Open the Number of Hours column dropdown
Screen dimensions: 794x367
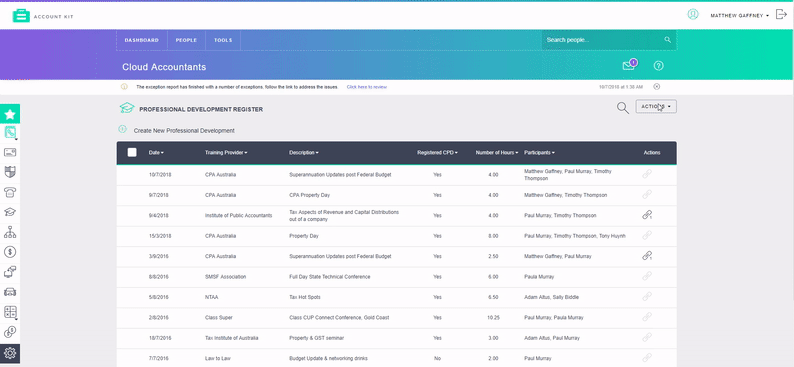(497, 152)
